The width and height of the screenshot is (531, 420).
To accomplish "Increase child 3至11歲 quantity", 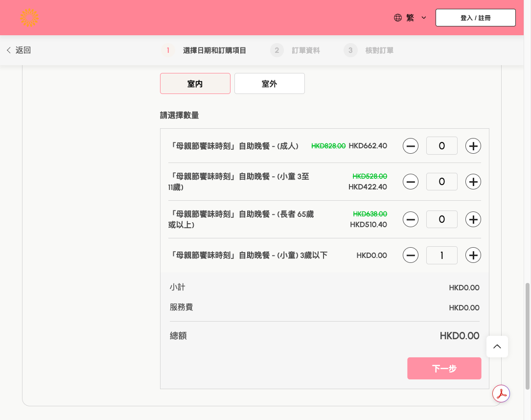I will click(473, 182).
